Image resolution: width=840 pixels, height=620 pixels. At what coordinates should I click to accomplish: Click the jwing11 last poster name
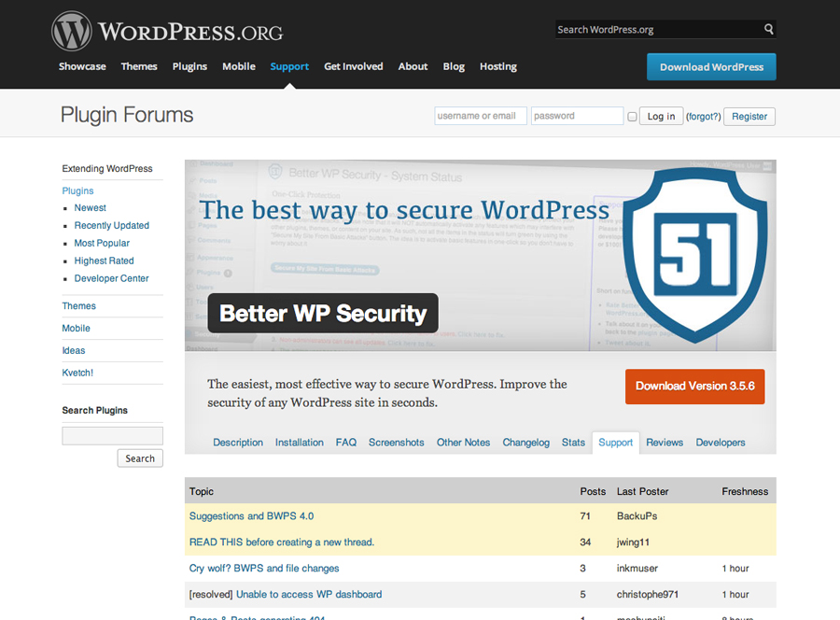(x=633, y=542)
